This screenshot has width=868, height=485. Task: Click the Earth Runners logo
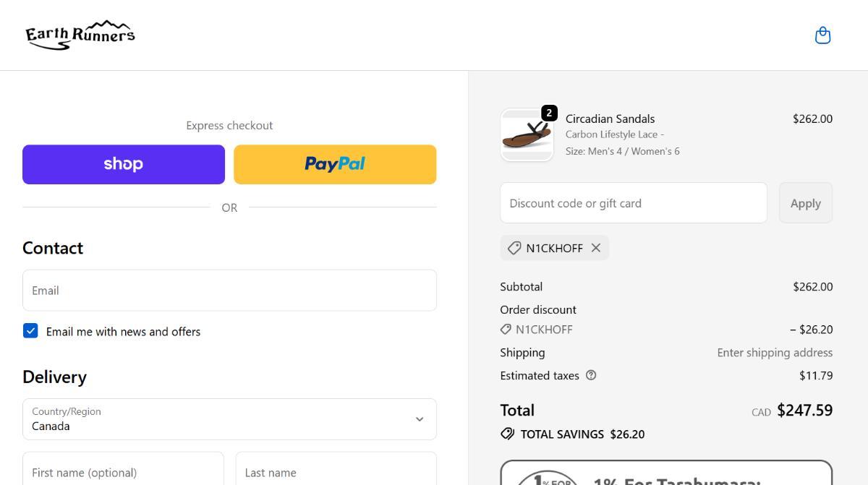[x=80, y=35]
